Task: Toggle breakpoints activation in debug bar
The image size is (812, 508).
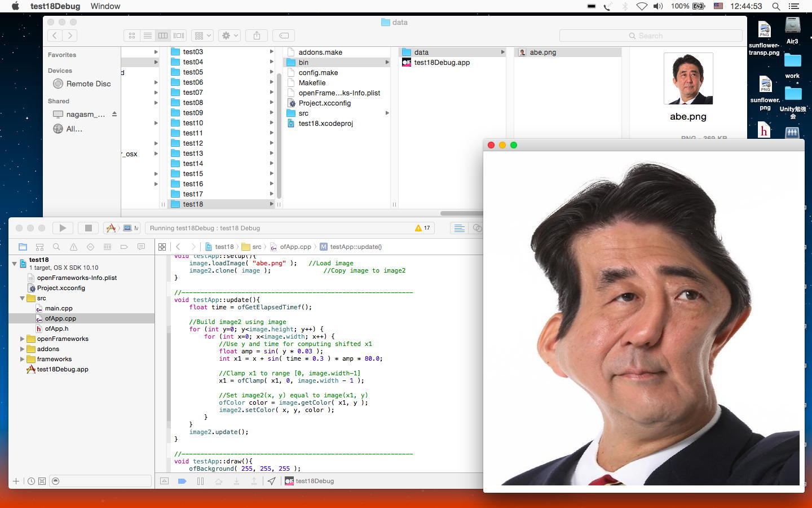Action: 182,481
